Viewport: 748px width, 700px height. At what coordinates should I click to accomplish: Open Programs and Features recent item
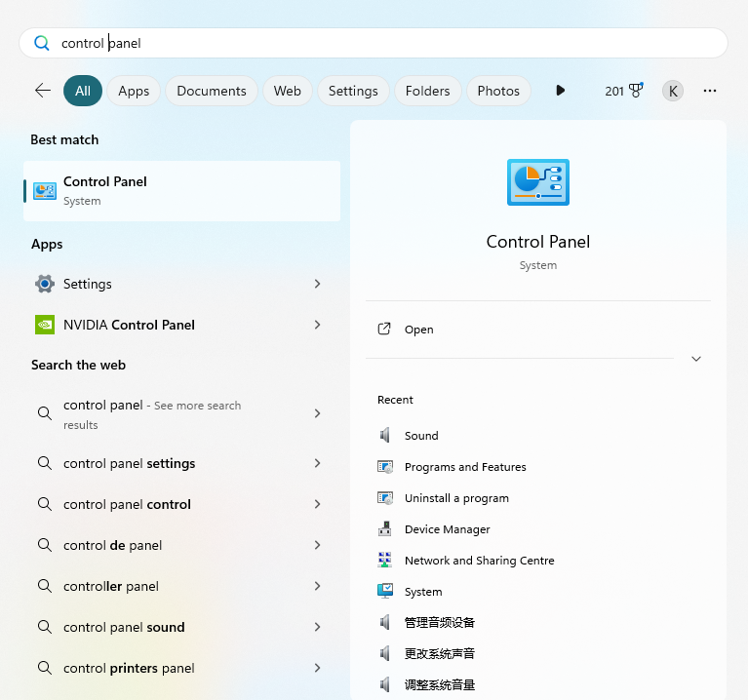(465, 467)
